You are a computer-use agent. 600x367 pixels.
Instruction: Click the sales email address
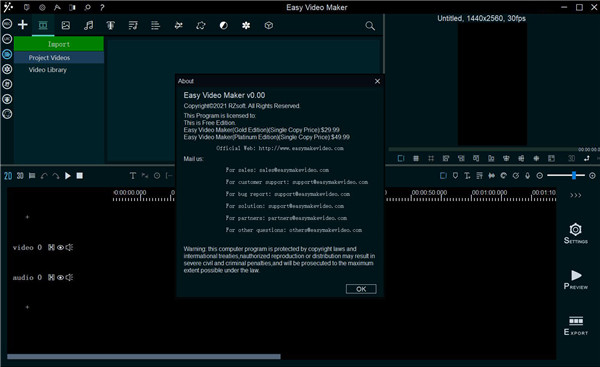click(294, 170)
